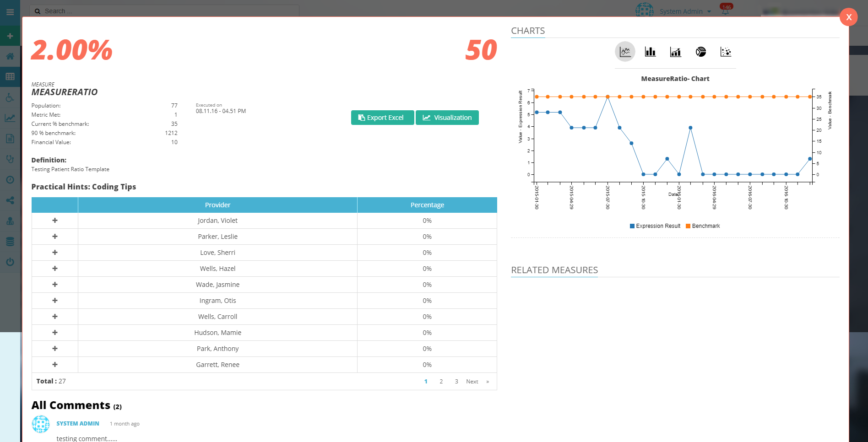Expand the Jordan, Violet provider row
The width and height of the screenshot is (868, 442).
pos(55,221)
